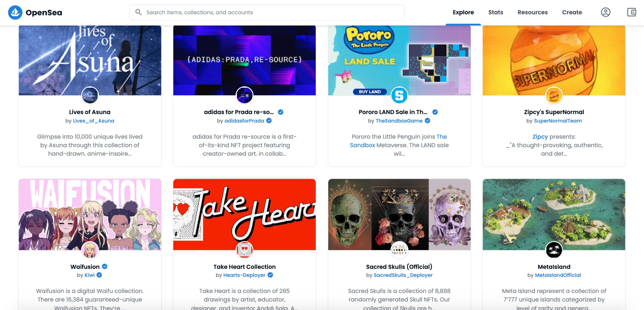Click the search magnifier icon

click(x=138, y=12)
